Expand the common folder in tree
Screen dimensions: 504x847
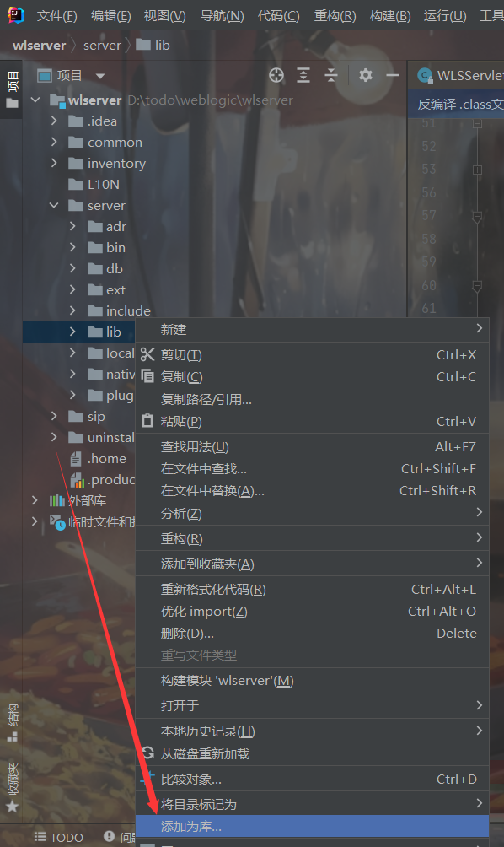(x=54, y=142)
